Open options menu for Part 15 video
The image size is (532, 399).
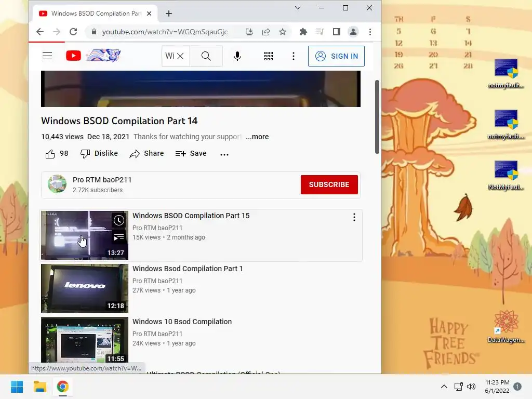(354, 217)
